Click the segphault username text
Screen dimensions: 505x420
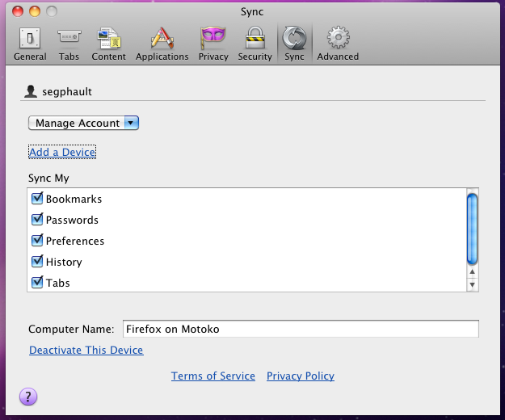(67, 92)
